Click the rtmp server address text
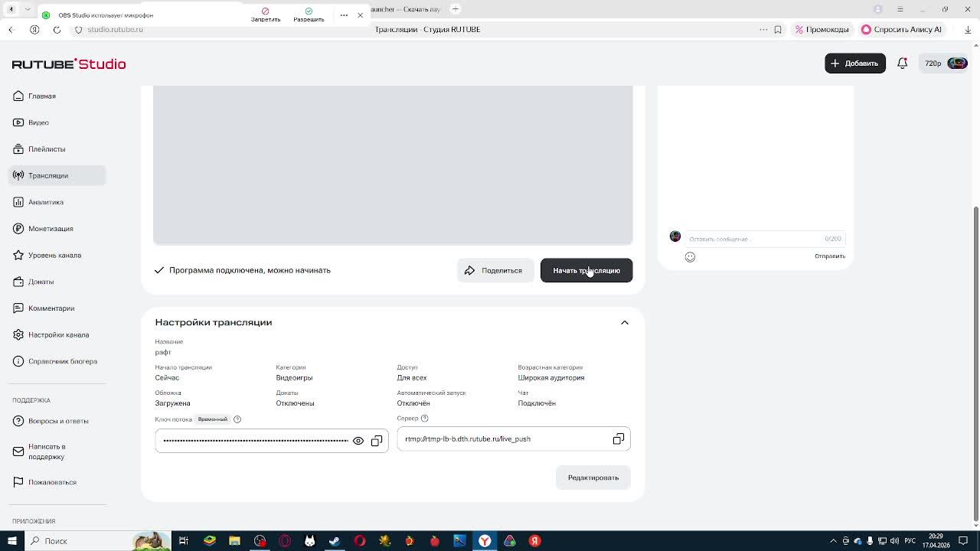 click(x=468, y=439)
